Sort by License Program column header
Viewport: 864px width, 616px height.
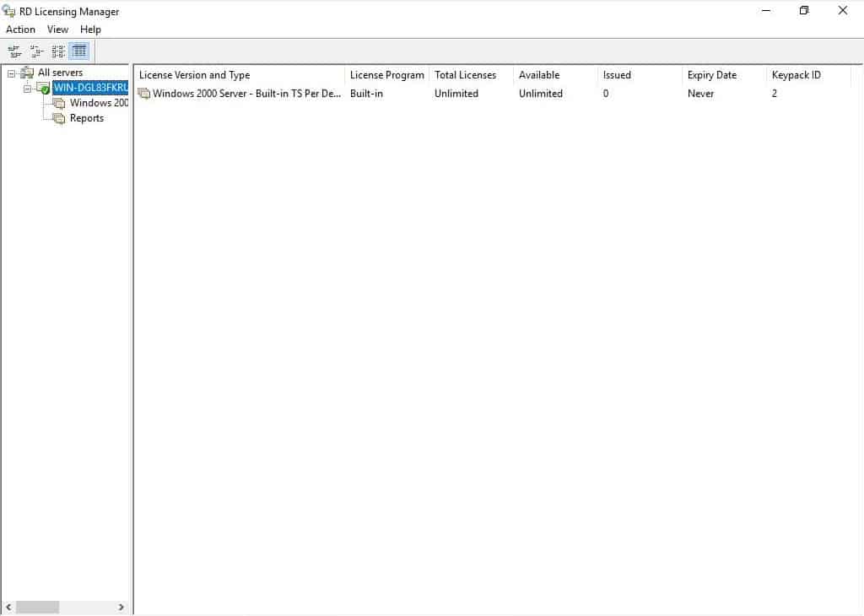tap(386, 75)
